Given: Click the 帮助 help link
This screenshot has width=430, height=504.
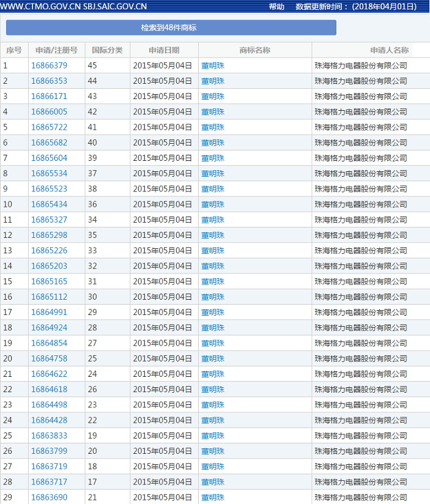Looking at the screenshot, I should (276, 7).
